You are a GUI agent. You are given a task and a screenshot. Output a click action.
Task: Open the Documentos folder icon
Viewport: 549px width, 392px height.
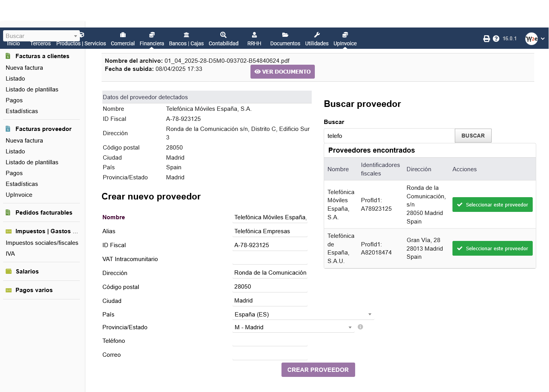[285, 35]
